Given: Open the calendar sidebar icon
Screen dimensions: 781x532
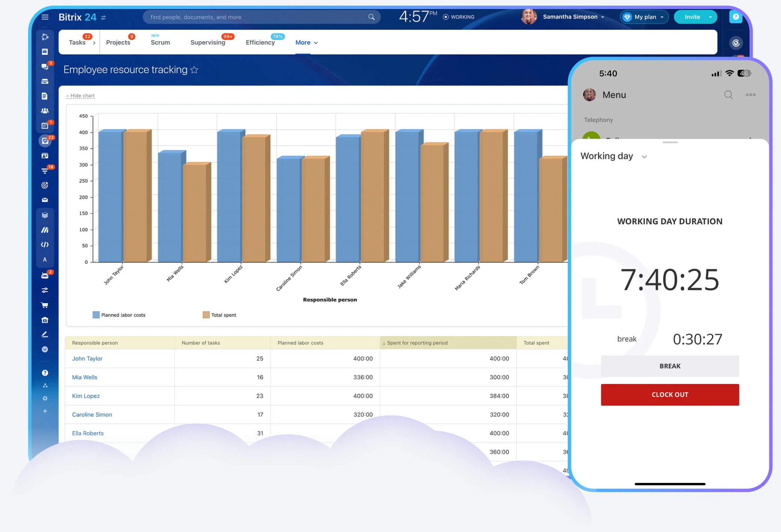Looking at the screenshot, I should [x=45, y=126].
